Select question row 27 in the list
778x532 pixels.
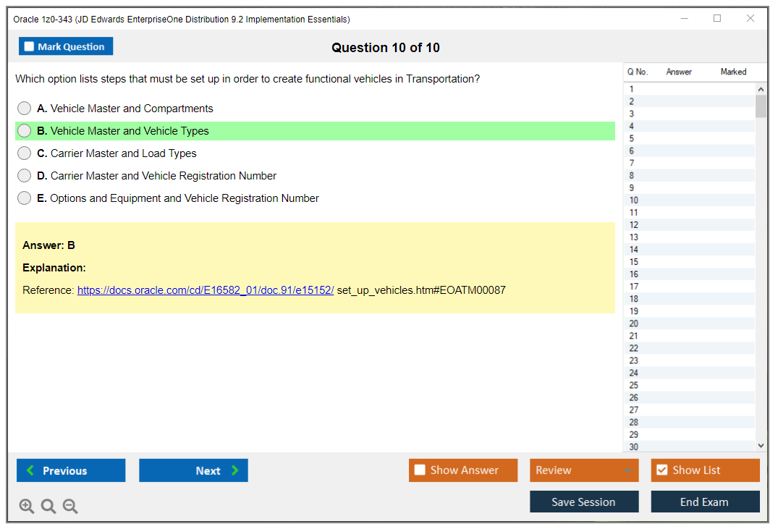tap(689, 410)
